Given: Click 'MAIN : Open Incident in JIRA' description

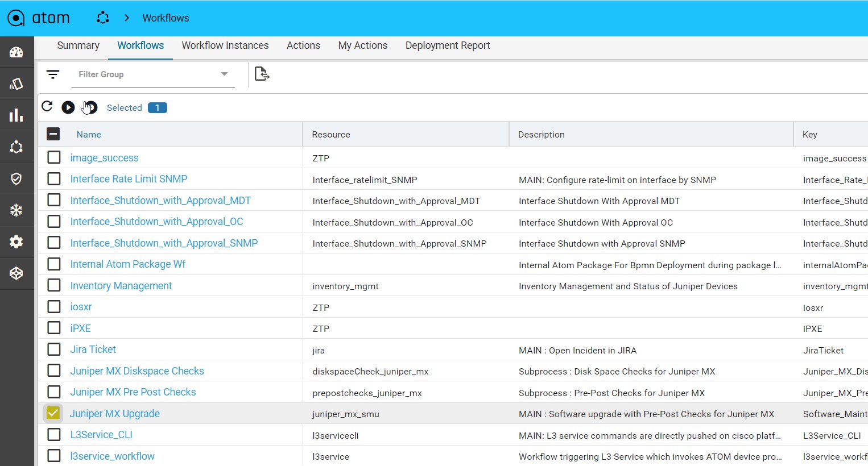Looking at the screenshot, I should point(578,351).
